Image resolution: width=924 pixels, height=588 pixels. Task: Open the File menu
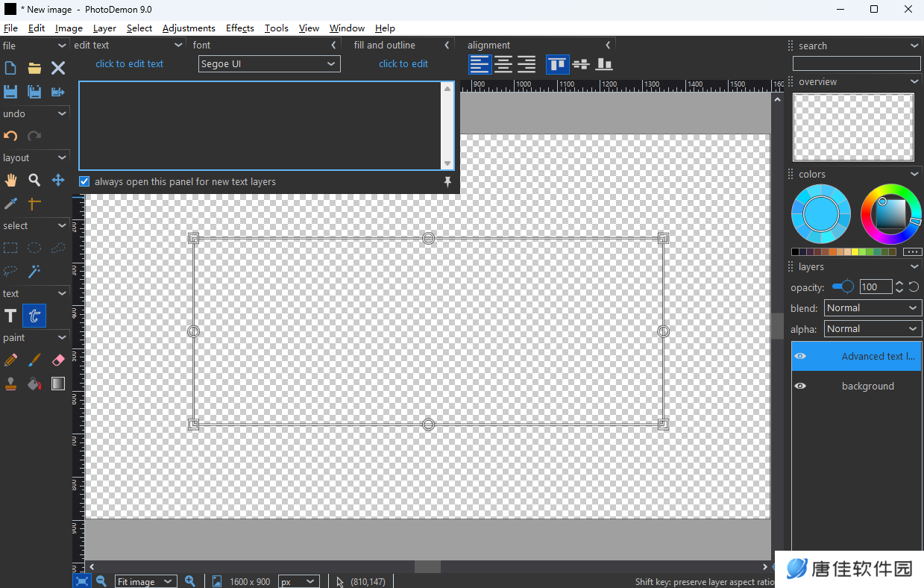coord(10,28)
